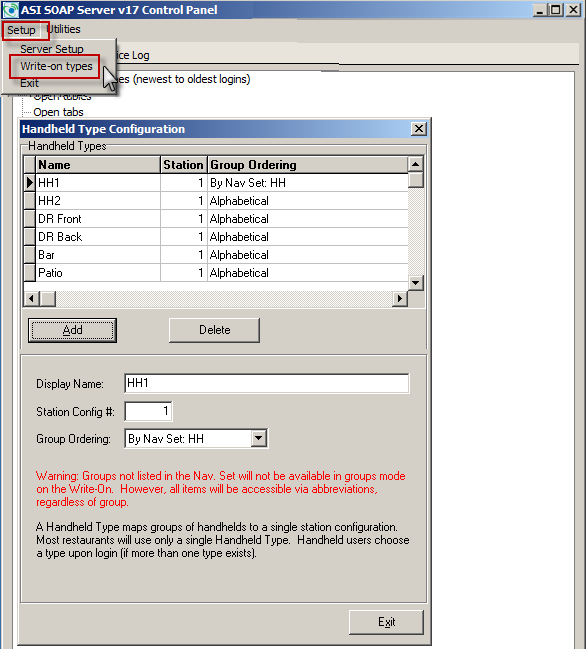
Task: Click the grid's vertical scrollbar down arrow
Action: click(415, 283)
